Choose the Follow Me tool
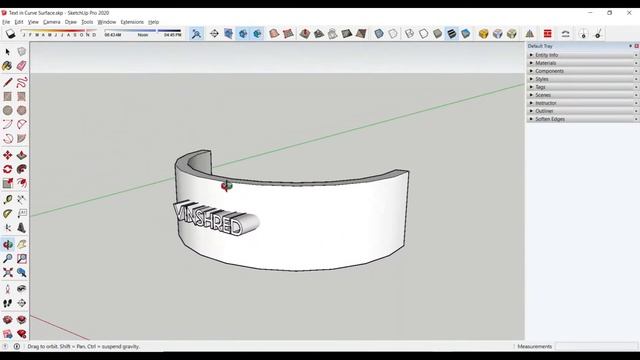 coord(22,169)
